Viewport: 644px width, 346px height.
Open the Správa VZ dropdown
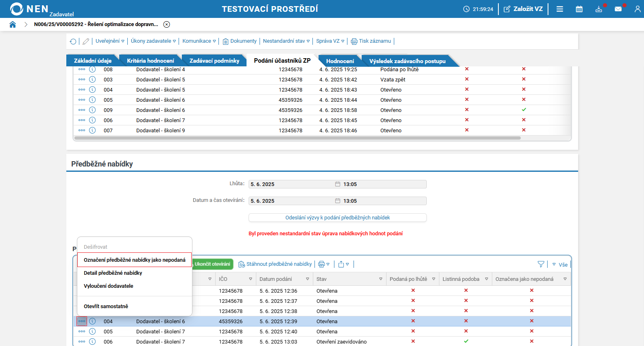point(330,41)
